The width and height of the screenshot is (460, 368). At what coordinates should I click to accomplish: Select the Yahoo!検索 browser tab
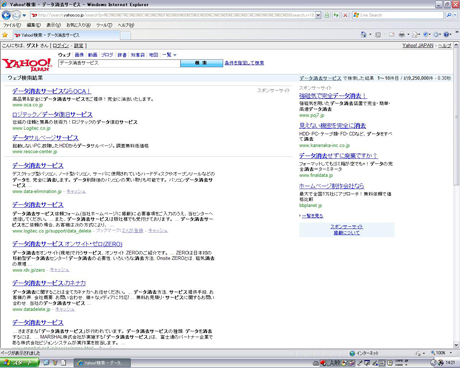click(66, 35)
